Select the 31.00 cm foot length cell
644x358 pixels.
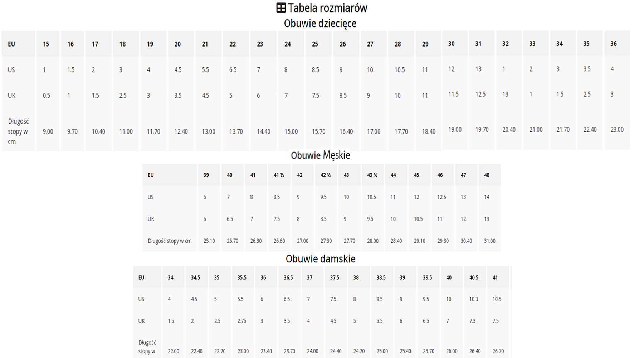489,241
